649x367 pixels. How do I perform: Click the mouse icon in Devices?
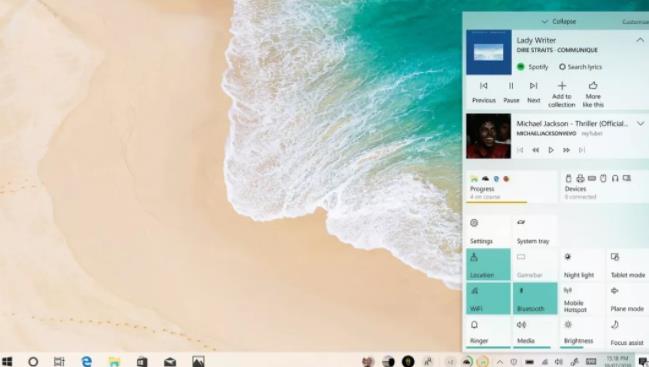603,178
